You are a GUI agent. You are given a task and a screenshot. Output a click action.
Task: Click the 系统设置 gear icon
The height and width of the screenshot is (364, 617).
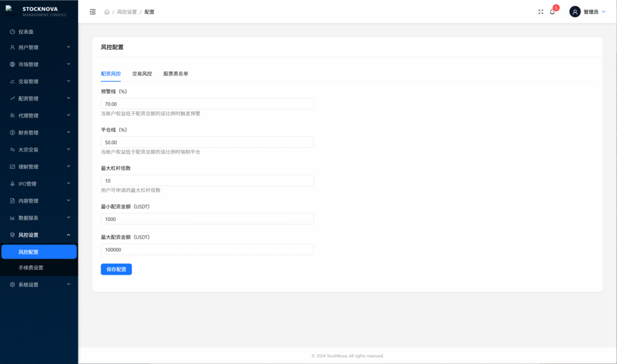point(13,284)
